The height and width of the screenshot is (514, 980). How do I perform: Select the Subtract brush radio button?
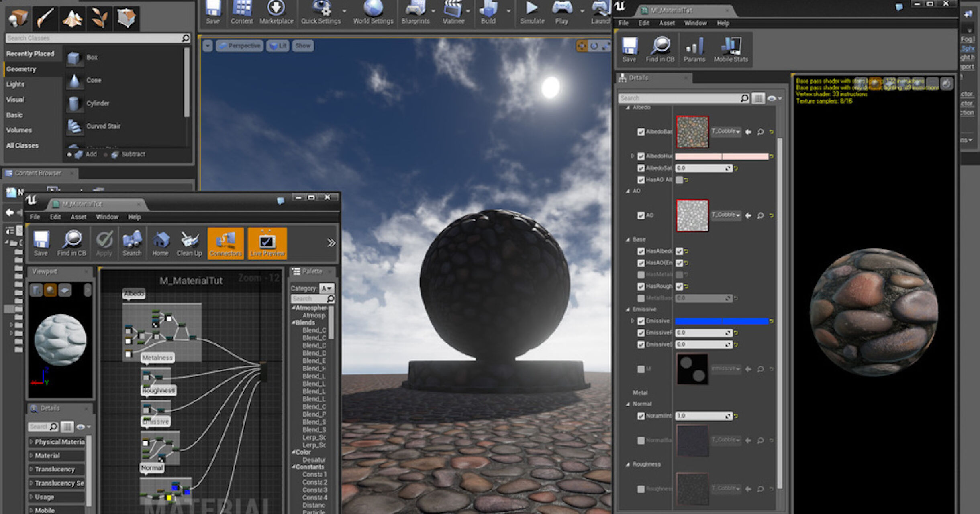tap(106, 154)
